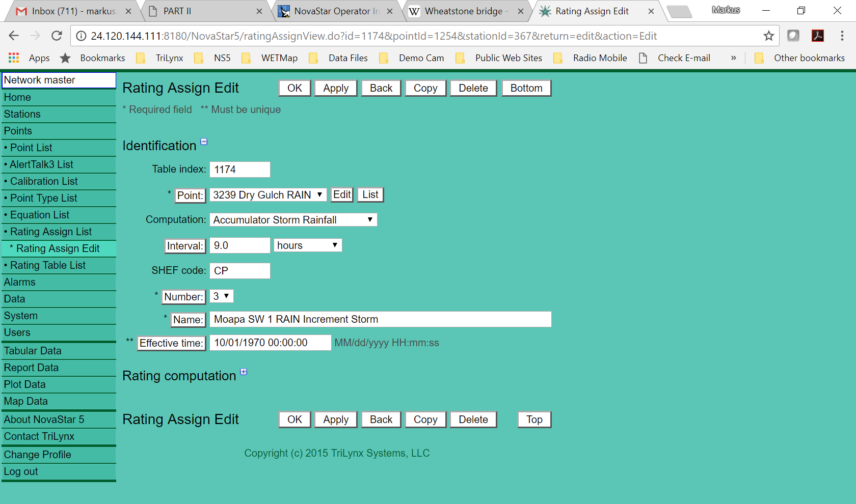Expand the Rating computation section
This screenshot has width=856, height=504.
point(244,372)
